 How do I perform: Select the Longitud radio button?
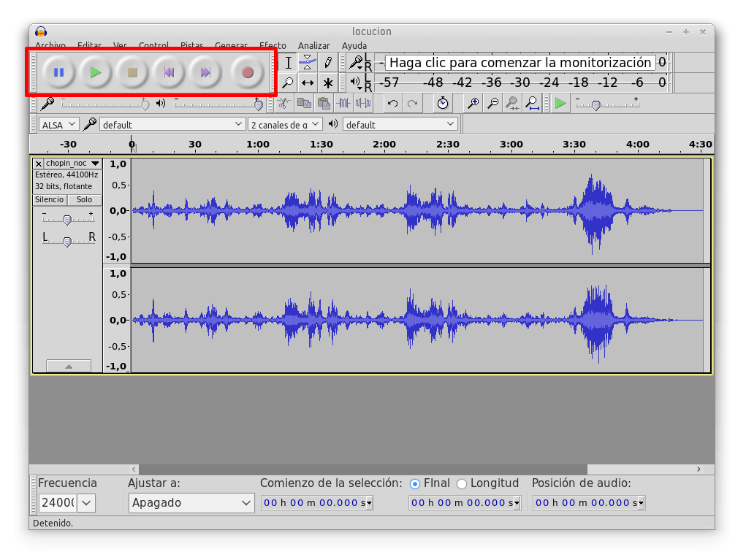click(462, 483)
